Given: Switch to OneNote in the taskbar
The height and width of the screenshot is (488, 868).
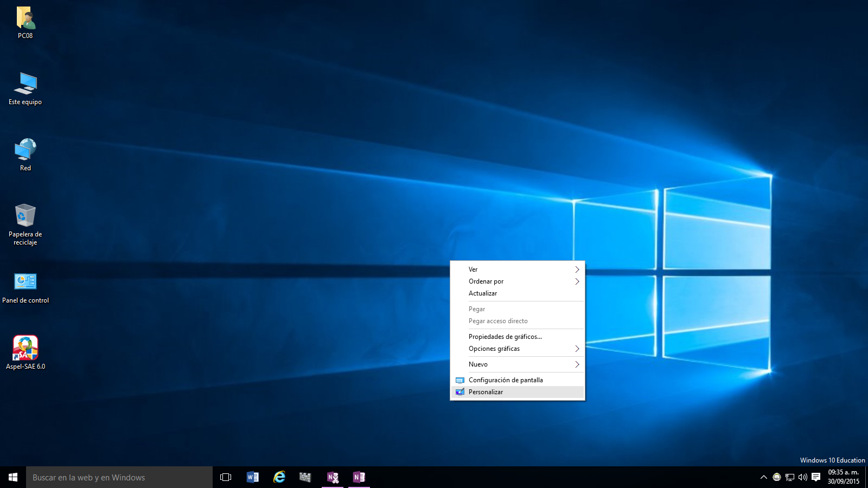Looking at the screenshot, I should tap(359, 477).
